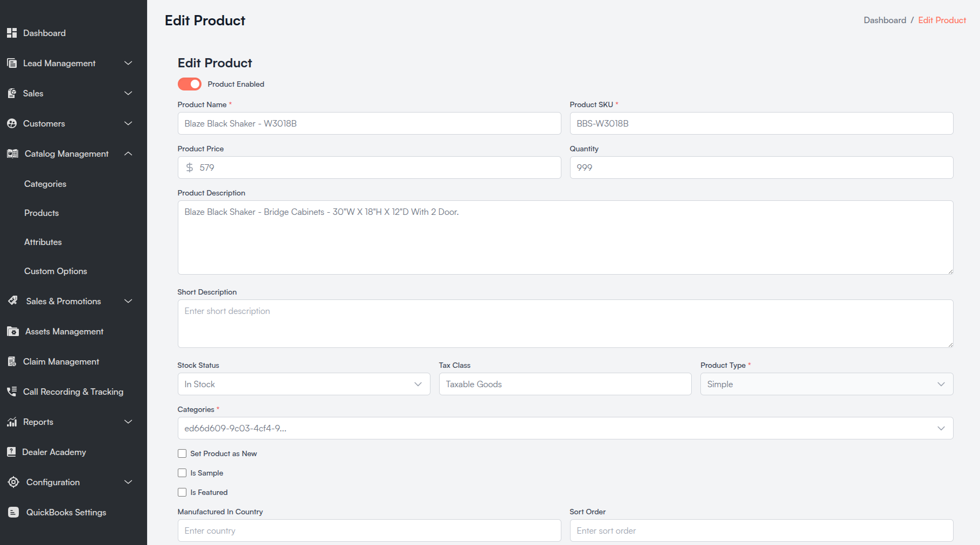The height and width of the screenshot is (545, 980).
Task: Click the Edit Product breadcrumb link
Action: (x=942, y=20)
